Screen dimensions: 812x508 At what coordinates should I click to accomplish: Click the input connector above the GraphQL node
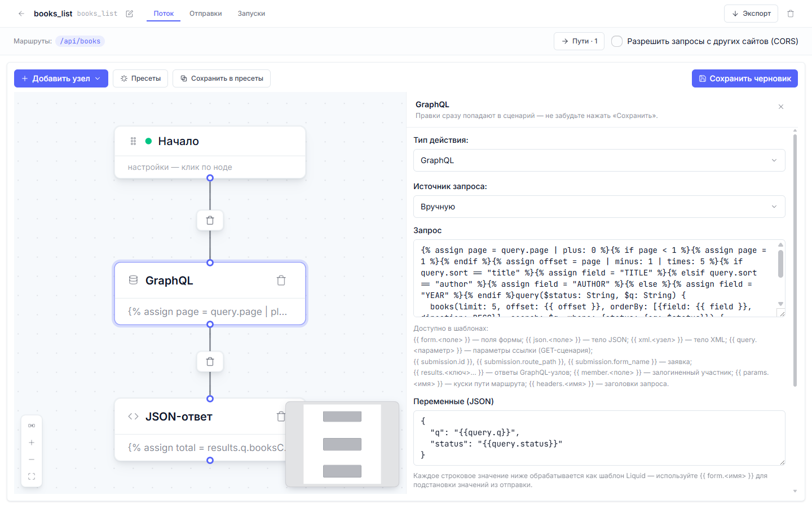pos(210,262)
